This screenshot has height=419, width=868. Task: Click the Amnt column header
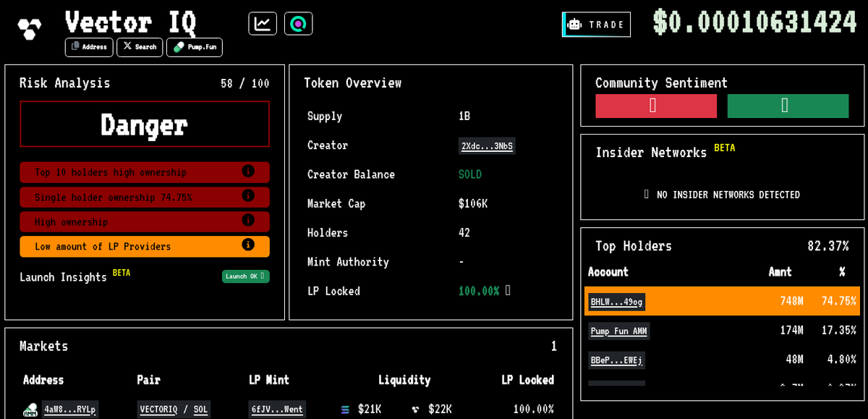pyautogui.click(x=780, y=272)
